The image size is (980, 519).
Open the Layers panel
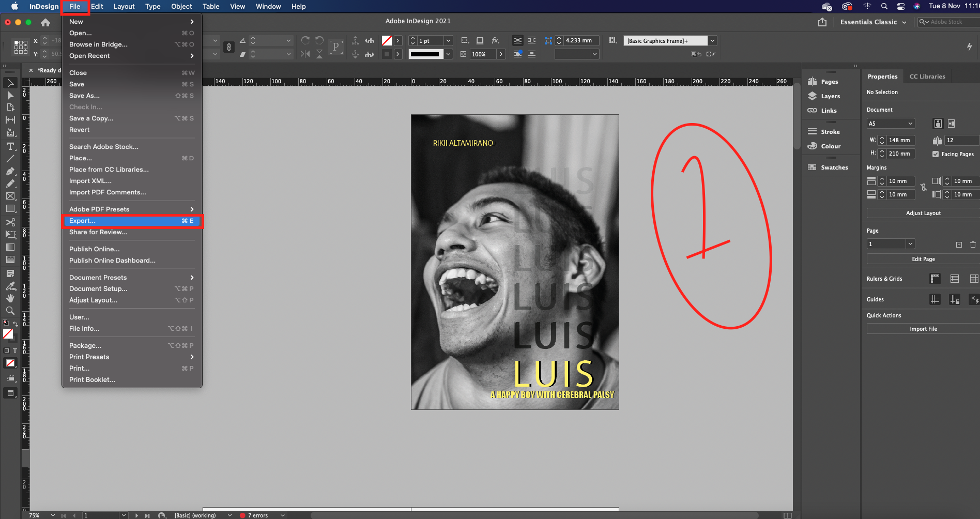coord(830,96)
